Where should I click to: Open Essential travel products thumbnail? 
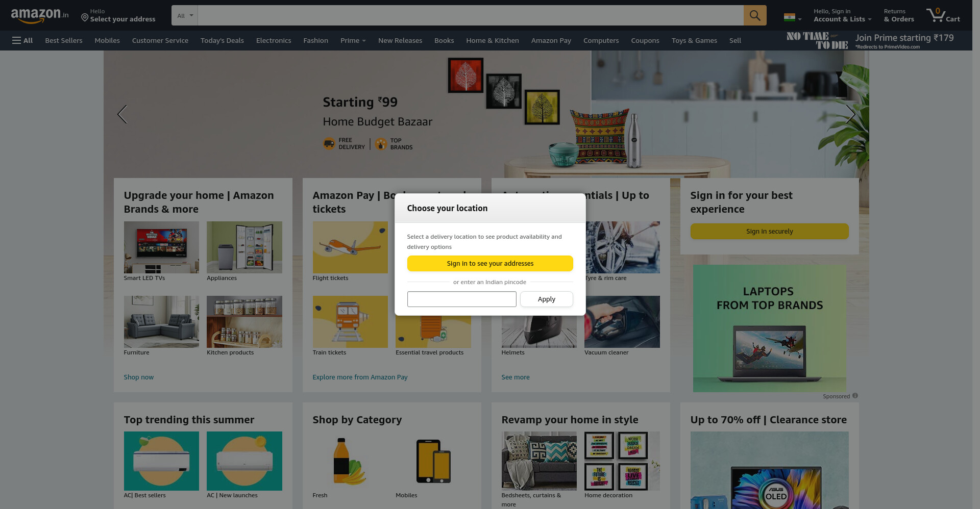[x=433, y=332]
